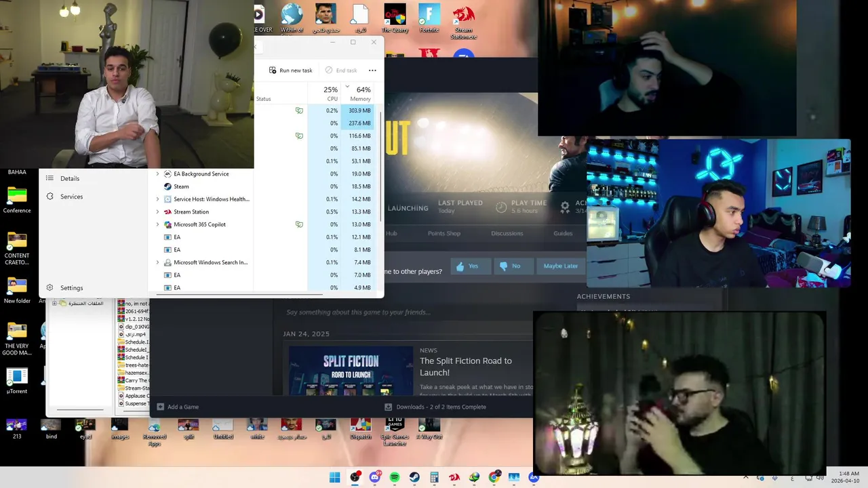Image resolution: width=868 pixels, height=488 pixels.
Task: Select µTorrent desktop icon
Action: coord(17,380)
